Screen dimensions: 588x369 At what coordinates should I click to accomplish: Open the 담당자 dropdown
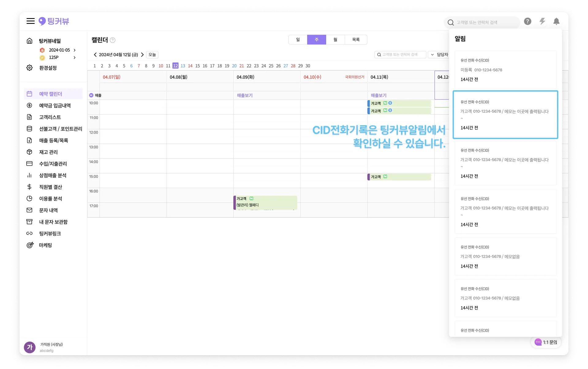439,55
